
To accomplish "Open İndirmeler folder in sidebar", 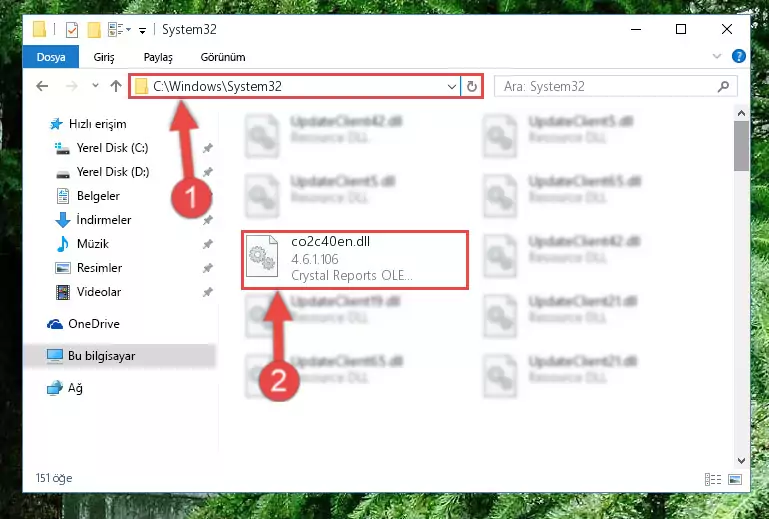I will click(x=103, y=220).
